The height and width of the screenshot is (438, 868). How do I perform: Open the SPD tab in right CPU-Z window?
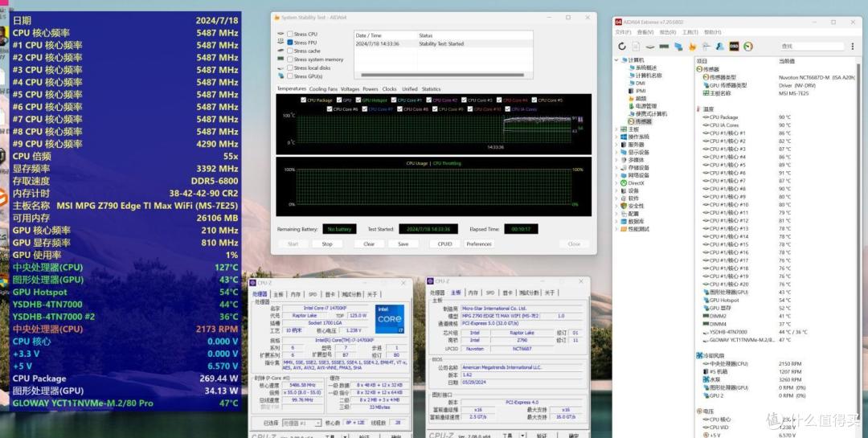[x=490, y=293]
